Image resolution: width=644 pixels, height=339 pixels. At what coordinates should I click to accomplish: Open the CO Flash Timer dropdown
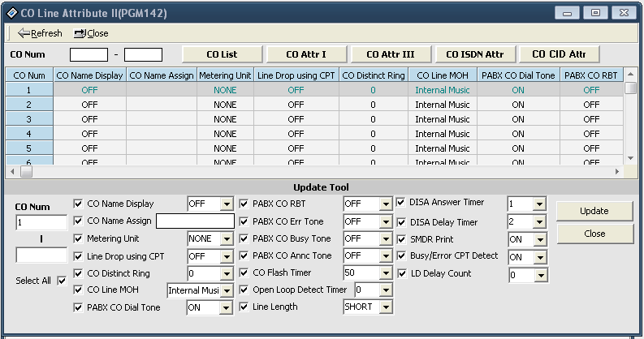coord(386,273)
